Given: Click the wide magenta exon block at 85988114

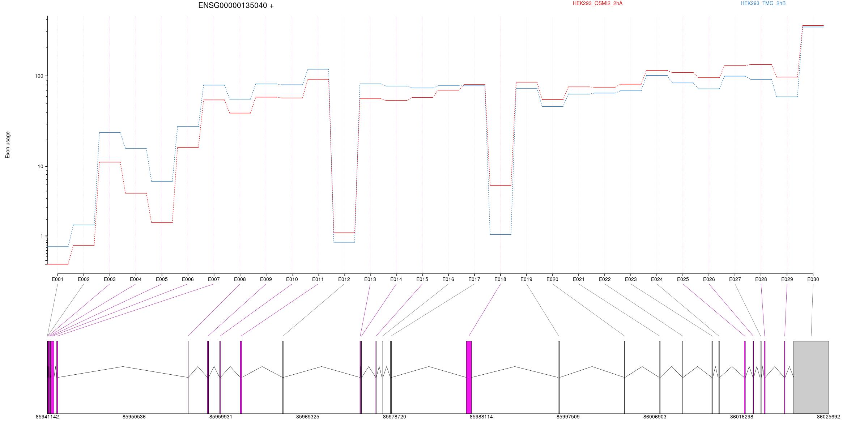Looking at the screenshot, I should coord(469,377).
